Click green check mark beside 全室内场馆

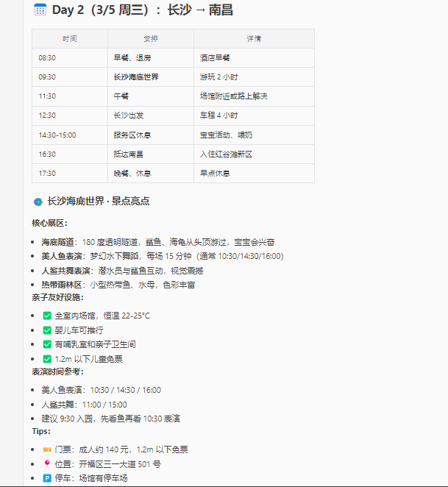pyautogui.click(x=47, y=316)
